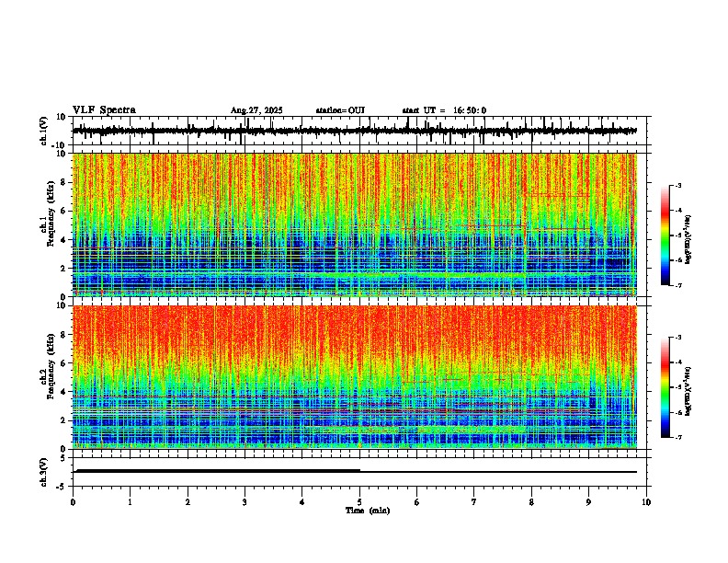
Task: Click time-axis tick label "4"
Action: (x=301, y=502)
